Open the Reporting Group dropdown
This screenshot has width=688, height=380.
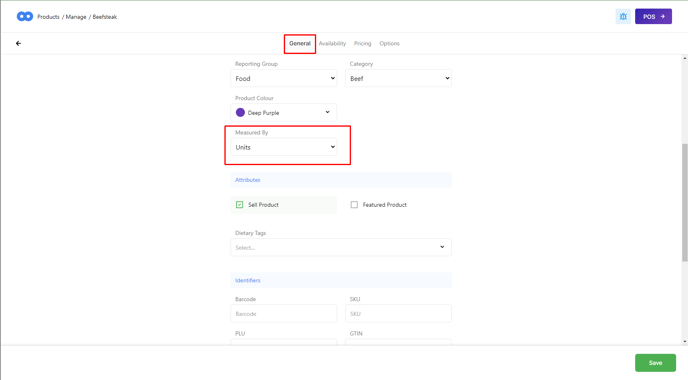tap(283, 78)
